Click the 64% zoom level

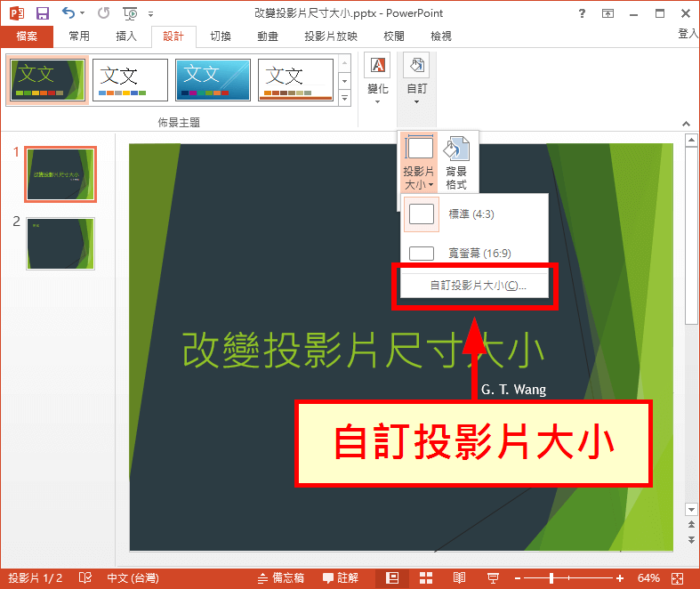(x=648, y=578)
